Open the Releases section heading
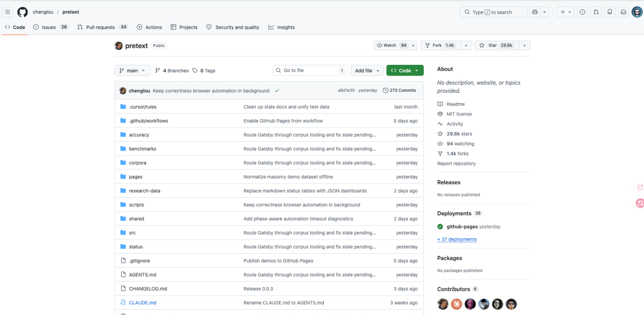This screenshot has height=315, width=644. [449, 182]
